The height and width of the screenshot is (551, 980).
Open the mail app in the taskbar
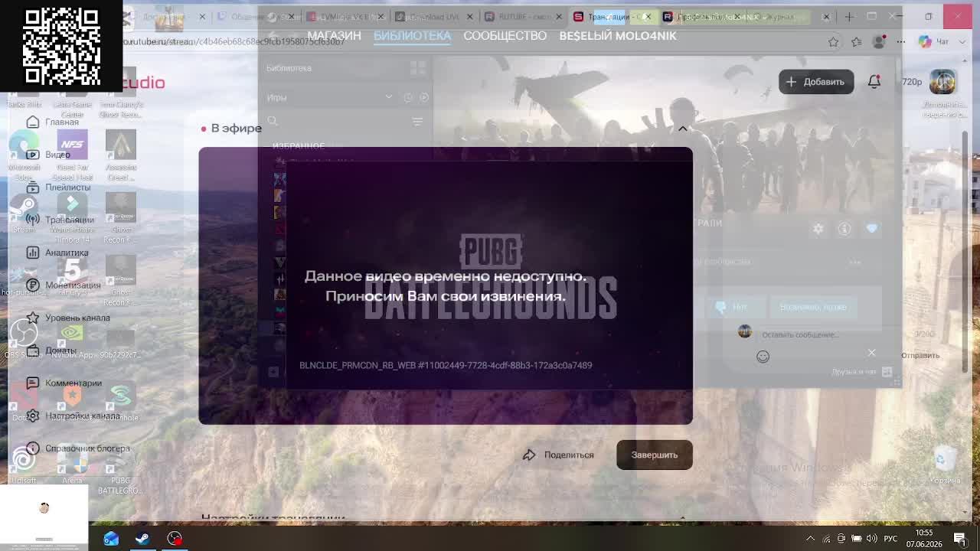111,538
